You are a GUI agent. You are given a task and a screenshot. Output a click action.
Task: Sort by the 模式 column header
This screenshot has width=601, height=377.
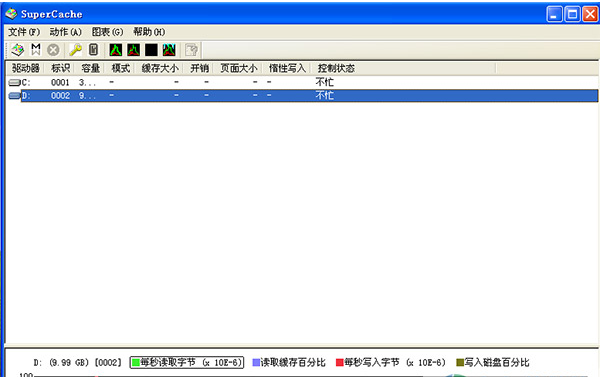point(120,68)
